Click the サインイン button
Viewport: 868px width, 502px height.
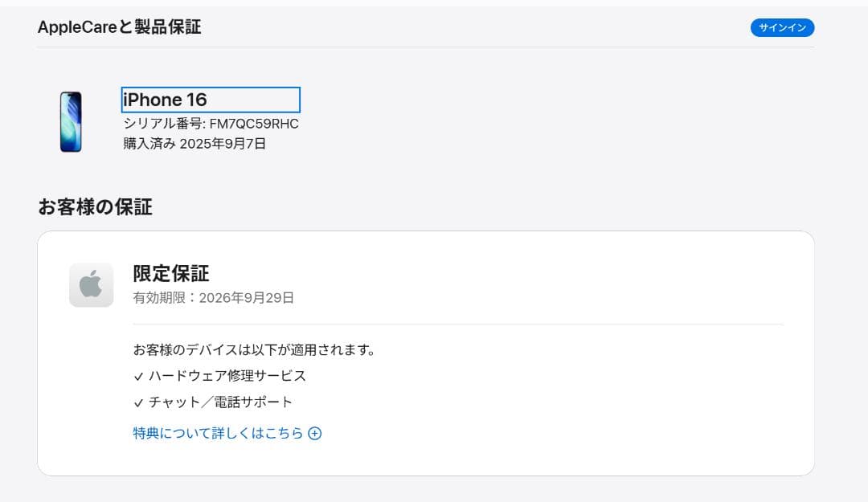(x=782, y=27)
